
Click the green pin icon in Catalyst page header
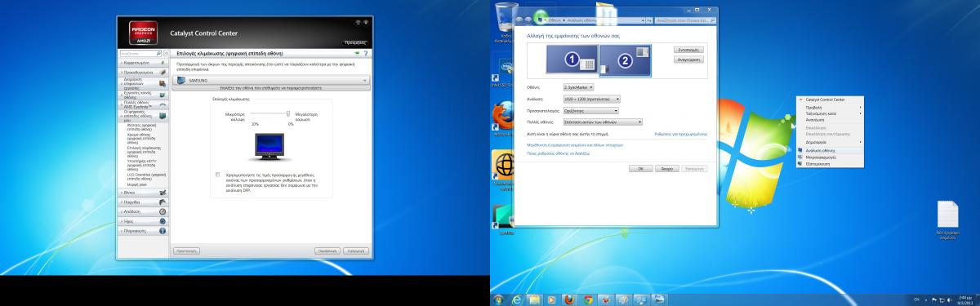(357, 53)
